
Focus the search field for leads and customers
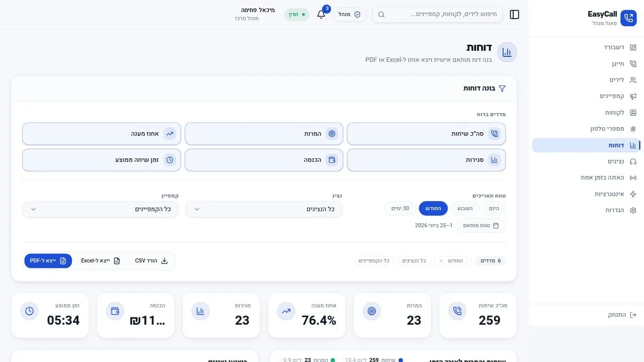coord(438,15)
